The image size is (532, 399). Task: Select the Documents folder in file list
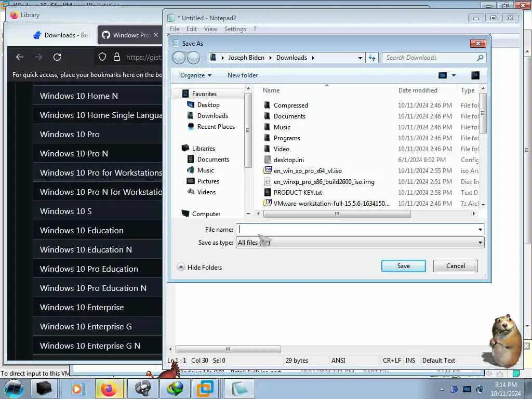coord(289,116)
